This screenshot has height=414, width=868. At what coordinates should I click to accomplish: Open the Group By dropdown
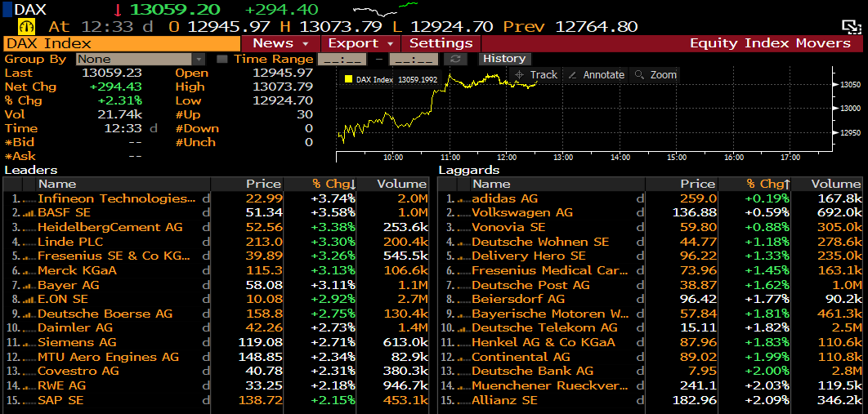pos(141,59)
